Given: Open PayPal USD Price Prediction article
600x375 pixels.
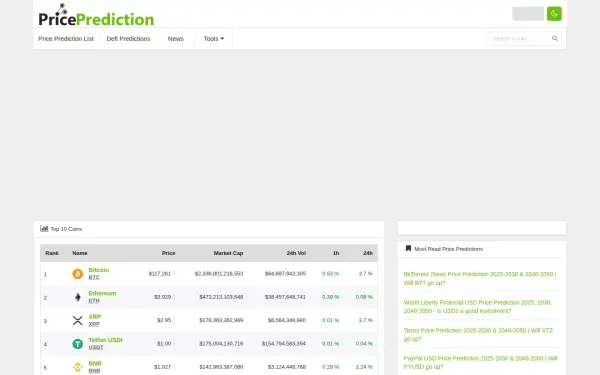Looking at the screenshot, I should click(480, 362).
